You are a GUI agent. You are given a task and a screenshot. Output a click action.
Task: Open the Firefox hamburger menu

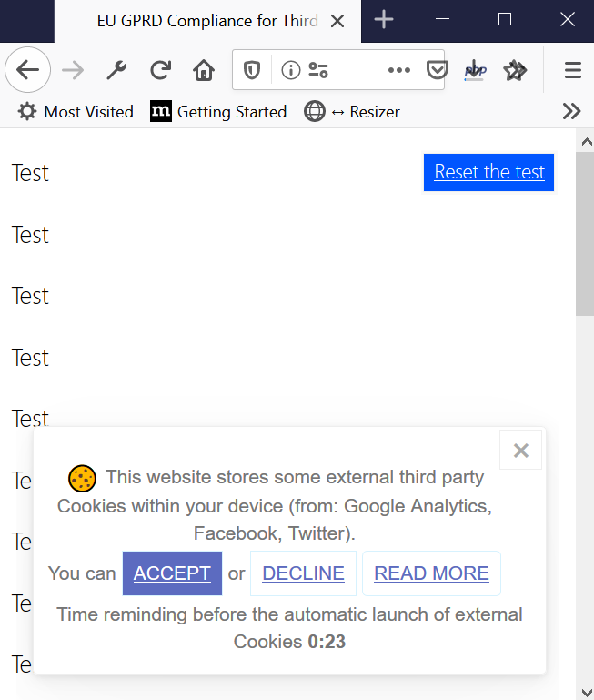pos(572,70)
